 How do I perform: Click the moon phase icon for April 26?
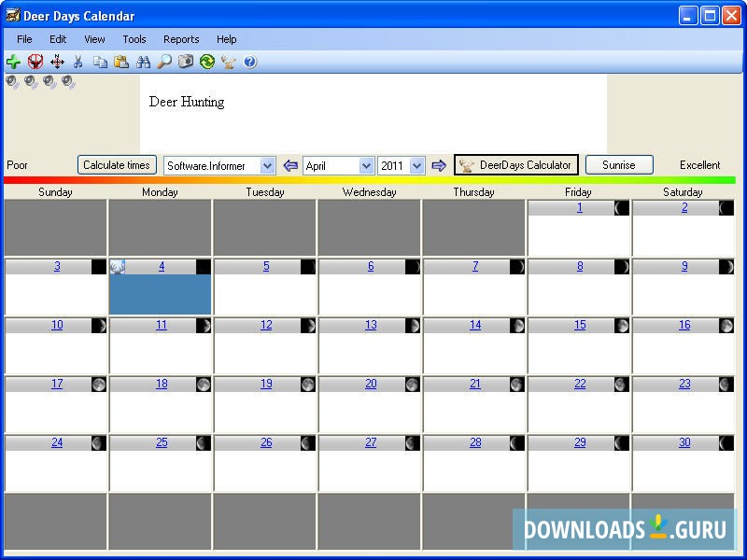point(308,443)
